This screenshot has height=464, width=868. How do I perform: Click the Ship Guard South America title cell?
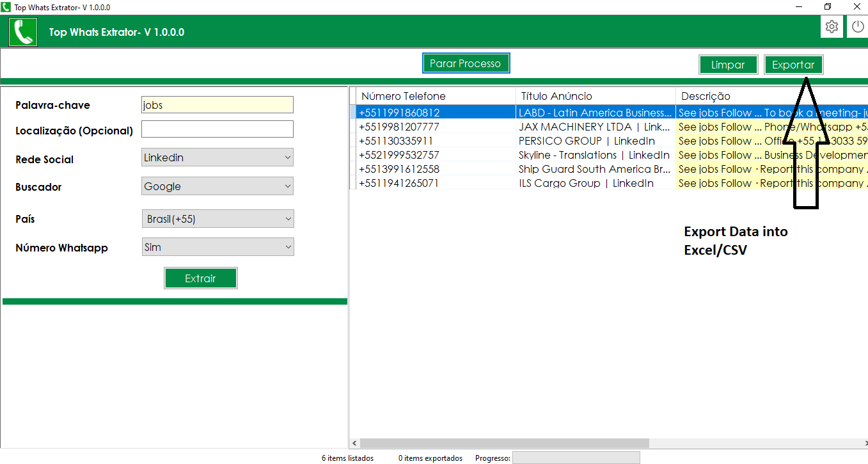tap(596, 169)
